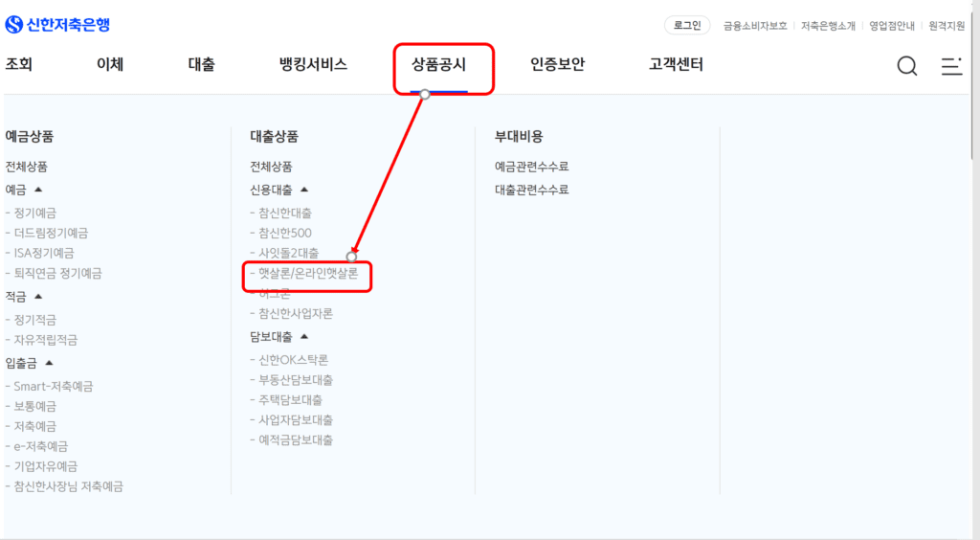
Task: Select Smart-저축예금 product
Action: click(50, 387)
